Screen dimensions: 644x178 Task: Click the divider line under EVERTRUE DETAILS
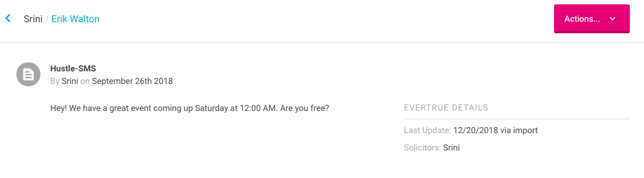coord(517,119)
